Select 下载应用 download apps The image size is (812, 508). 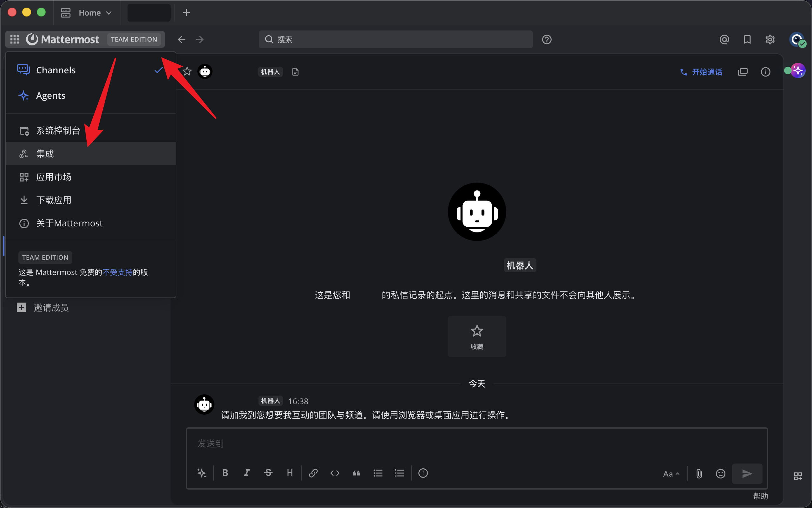coord(91,200)
